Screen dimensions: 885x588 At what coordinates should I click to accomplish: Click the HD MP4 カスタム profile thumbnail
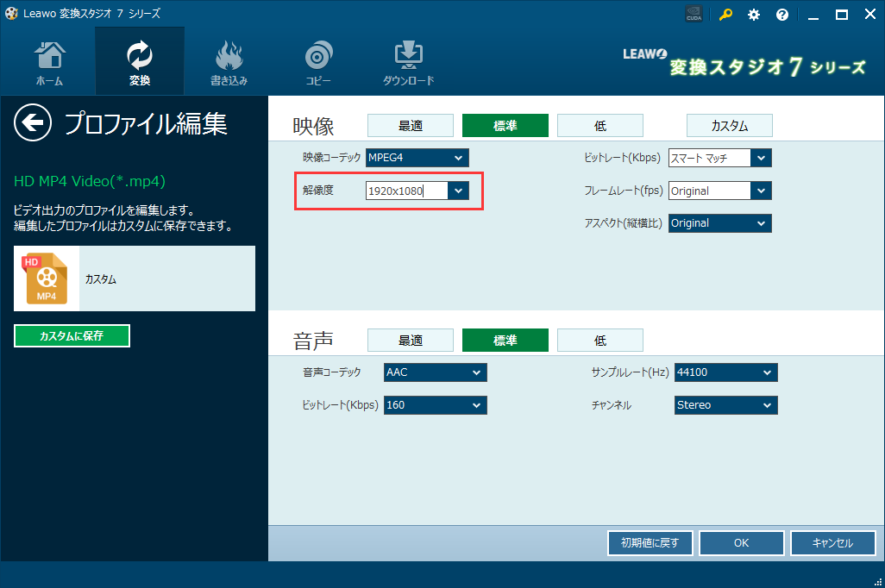pyautogui.click(x=47, y=278)
